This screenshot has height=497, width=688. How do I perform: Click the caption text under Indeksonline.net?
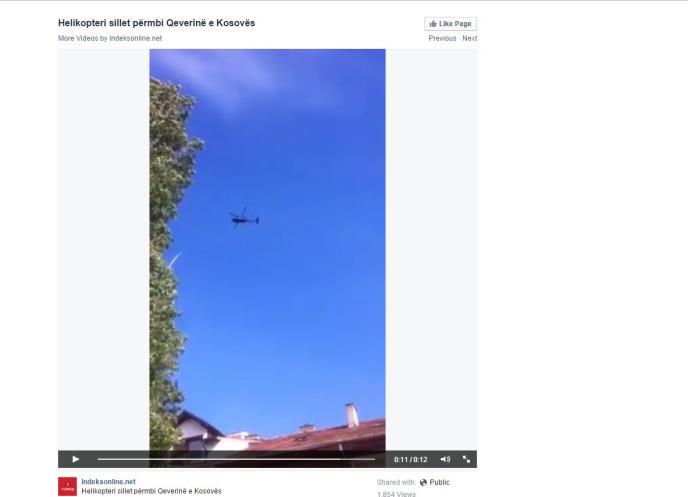click(151, 491)
